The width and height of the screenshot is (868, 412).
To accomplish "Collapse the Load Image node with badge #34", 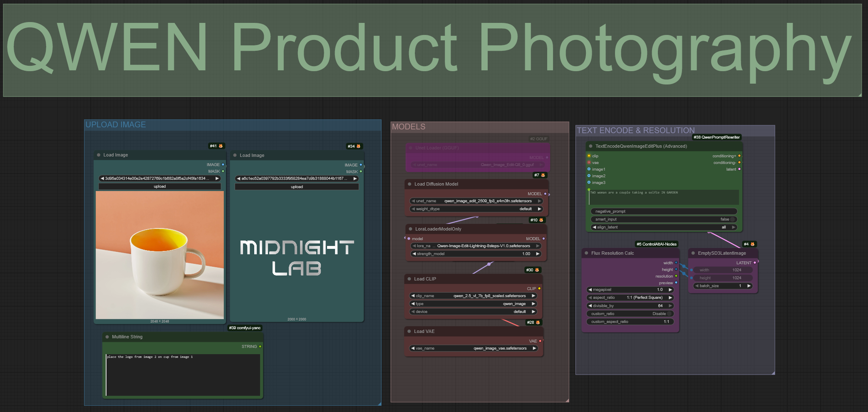I will click(x=235, y=155).
